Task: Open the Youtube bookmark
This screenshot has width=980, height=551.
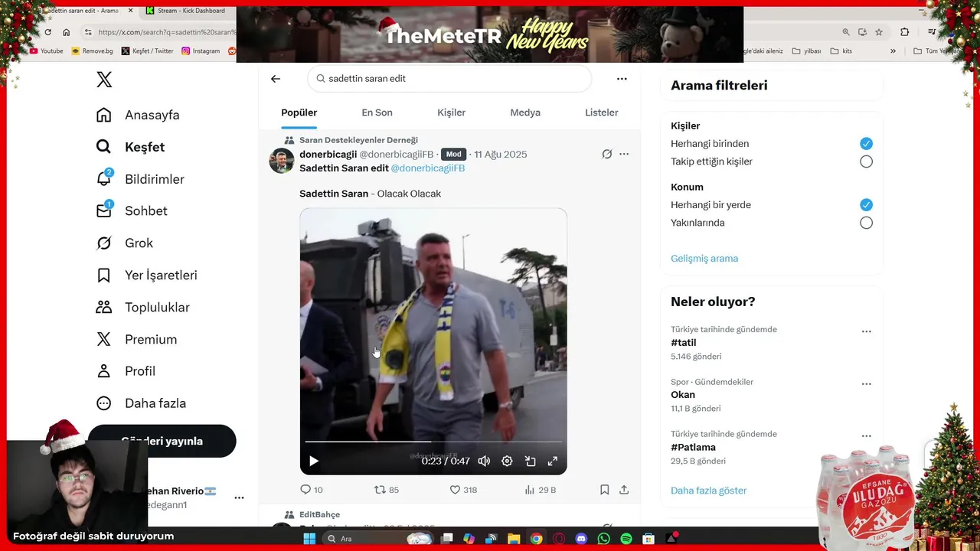Action: [47, 51]
